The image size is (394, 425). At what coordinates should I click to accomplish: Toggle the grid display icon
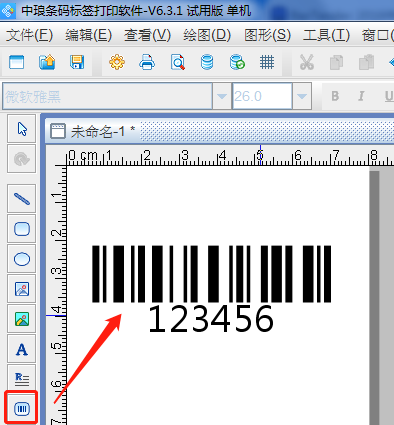click(x=267, y=62)
